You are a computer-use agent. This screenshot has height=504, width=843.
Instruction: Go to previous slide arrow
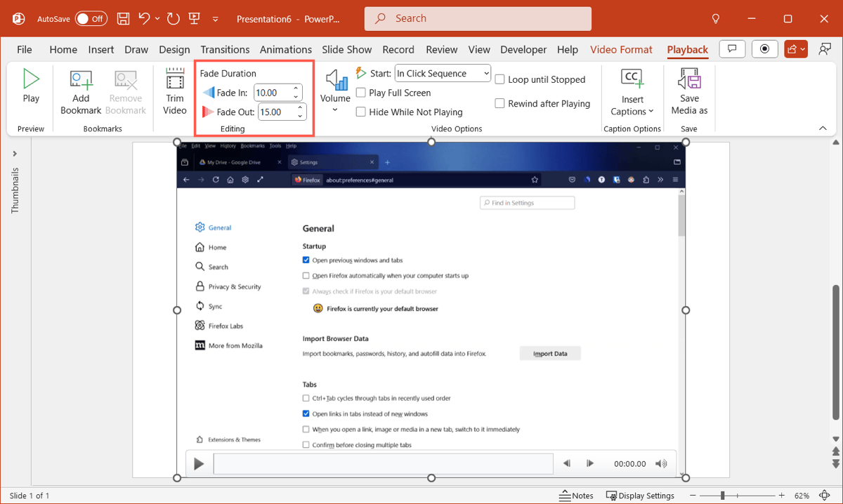click(835, 451)
